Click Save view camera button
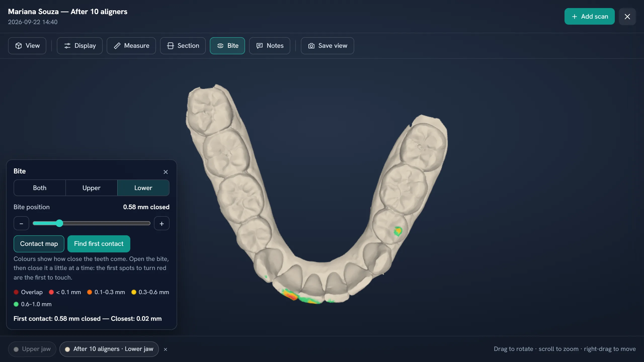 328,46
